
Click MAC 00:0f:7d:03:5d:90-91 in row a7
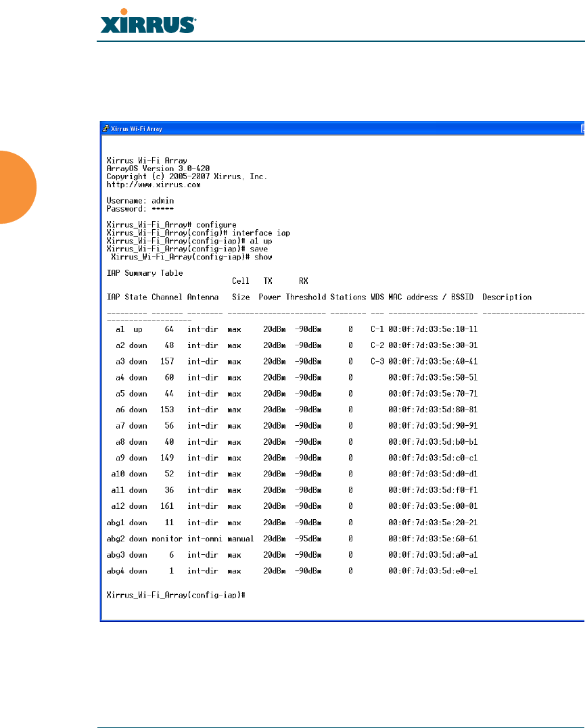click(433, 426)
